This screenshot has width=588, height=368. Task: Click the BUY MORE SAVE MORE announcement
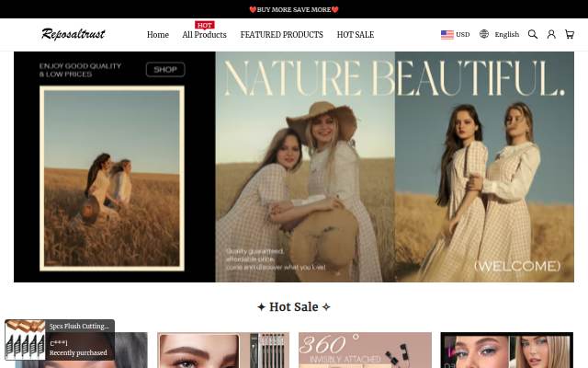point(294,9)
